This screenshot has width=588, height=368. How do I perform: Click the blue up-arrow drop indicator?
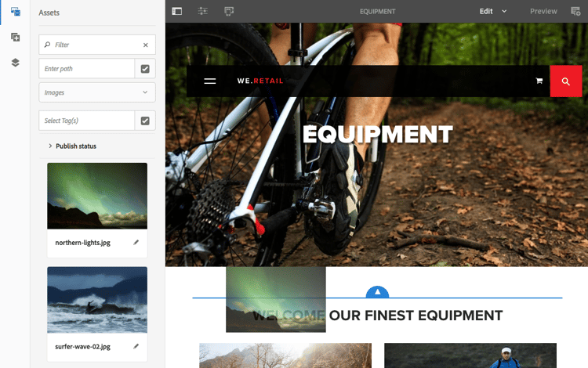pyautogui.click(x=377, y=292)
